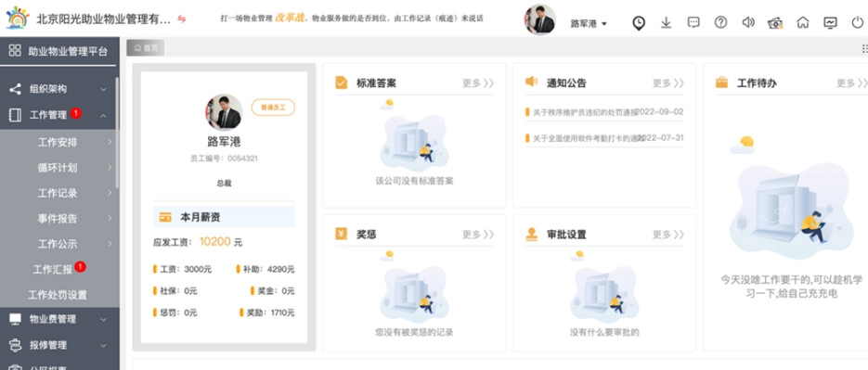
Task: Click the 助业物业管理平台 grid icon
Action: tap(15, 51)
